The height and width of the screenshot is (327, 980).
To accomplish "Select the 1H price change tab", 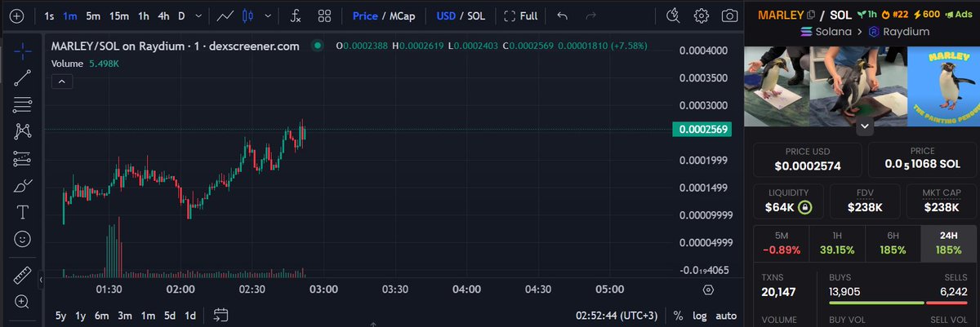I will coord(837,243).
